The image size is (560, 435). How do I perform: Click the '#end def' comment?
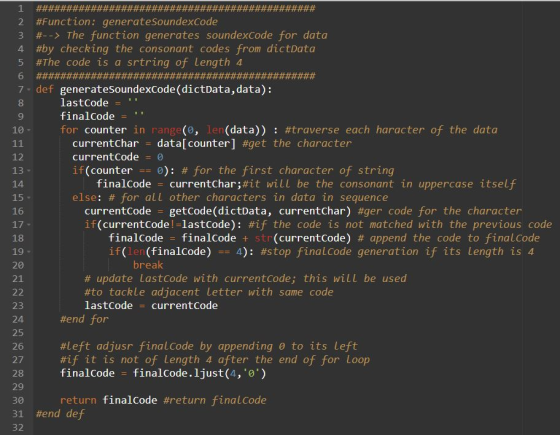[x=60, y=414]
